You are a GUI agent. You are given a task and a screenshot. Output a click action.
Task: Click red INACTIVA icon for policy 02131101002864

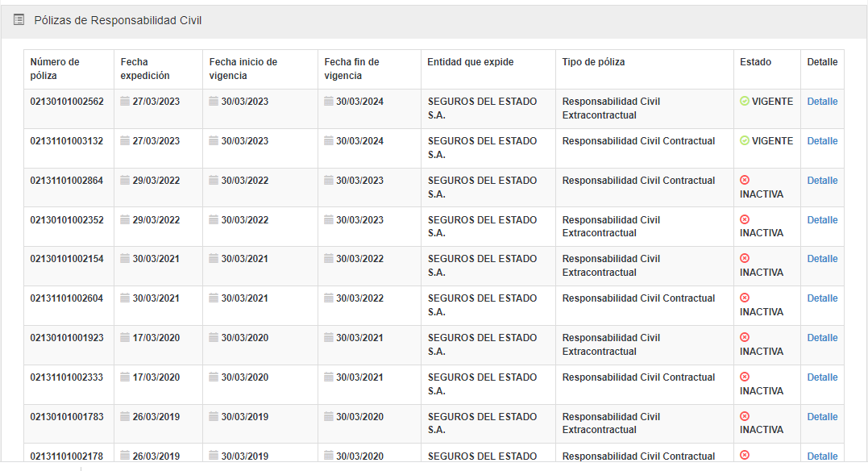click(x=745, y=181)
